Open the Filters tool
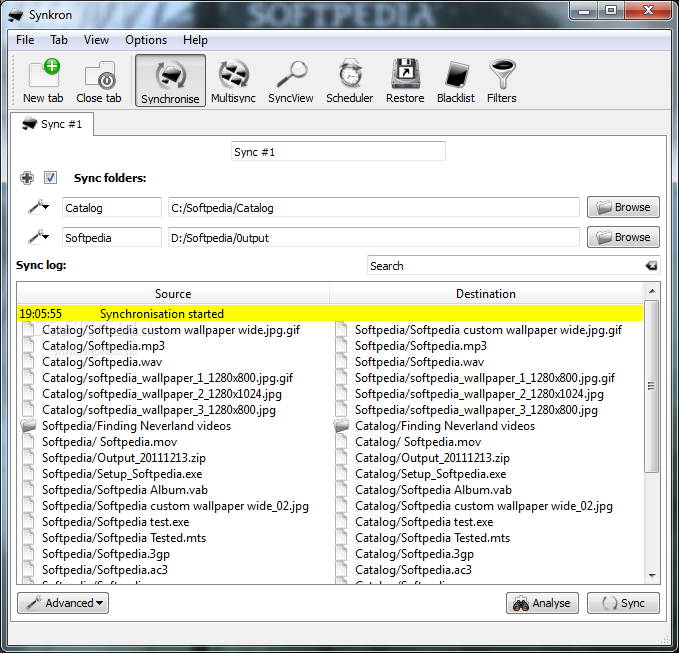The height and width of the screenshot is (653, 679). coord(501,81)
